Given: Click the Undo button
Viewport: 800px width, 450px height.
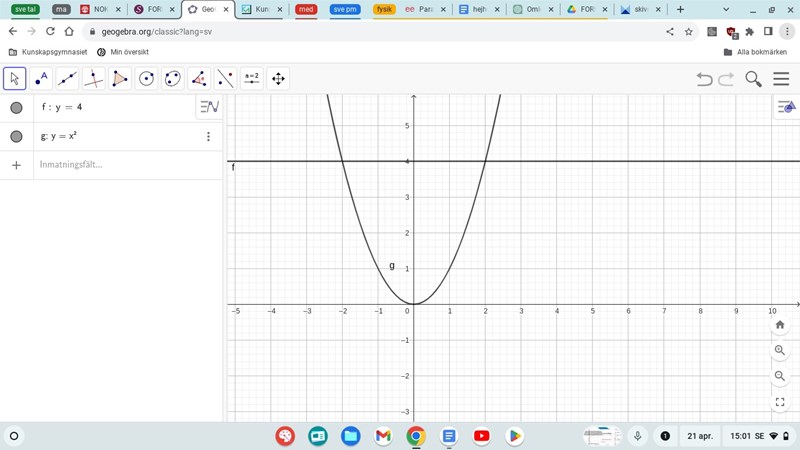Looking at the screenshot, I should point(704,79).
